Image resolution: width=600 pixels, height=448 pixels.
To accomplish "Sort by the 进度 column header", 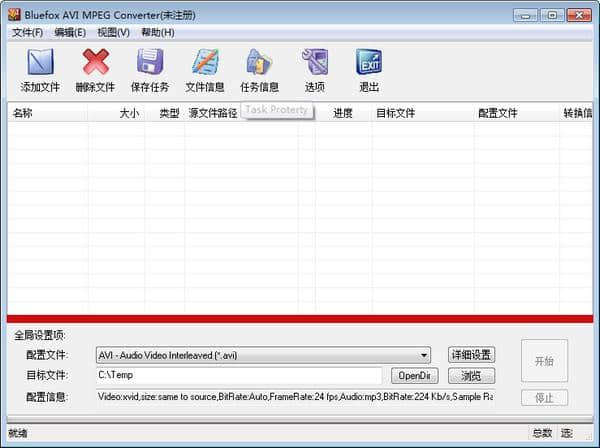I will pyautogui.click(x=343, y=113).
